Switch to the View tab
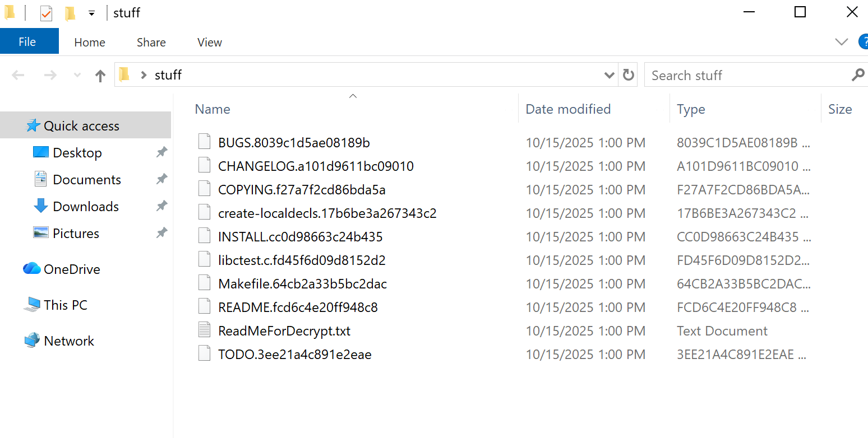The width and height of the screenshot is (868, 438). click(x=209, y=42)
